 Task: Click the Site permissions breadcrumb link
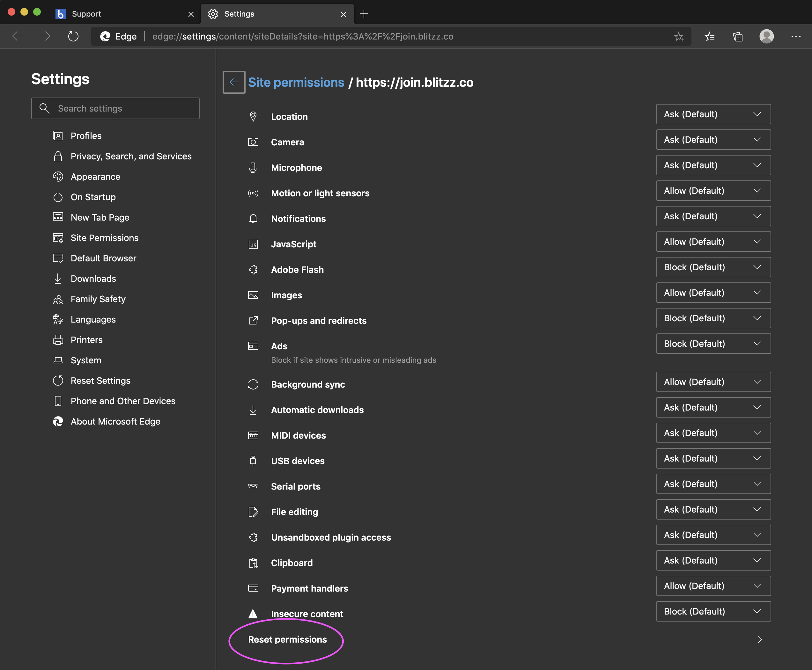pyautogui.click(x=296, y=82)
